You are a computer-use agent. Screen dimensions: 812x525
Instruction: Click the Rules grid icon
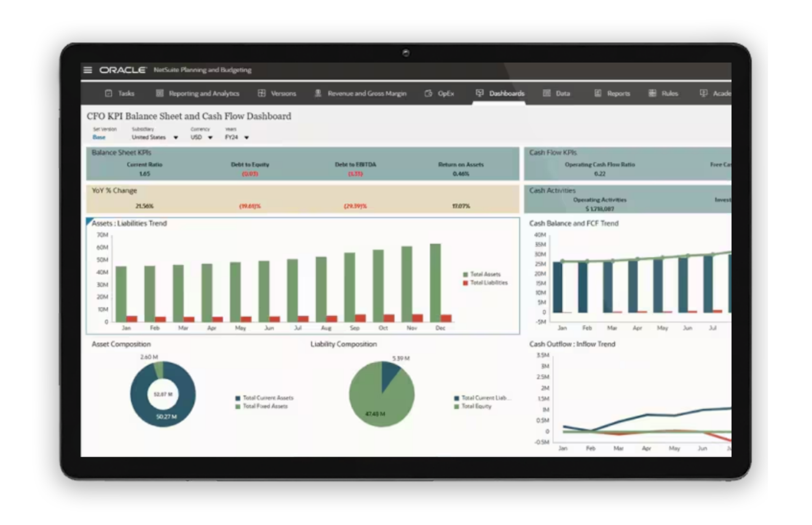pyautogui.click(x=652, y=93)
